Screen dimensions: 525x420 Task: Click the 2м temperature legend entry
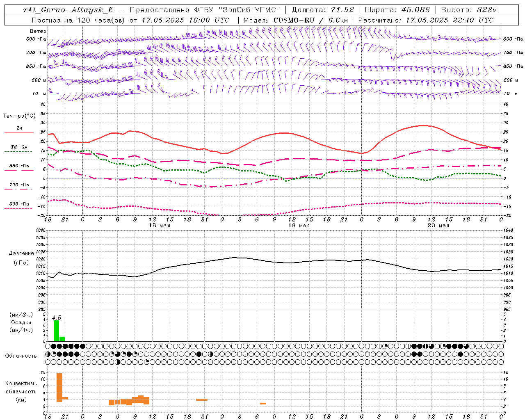click(19, 128)
